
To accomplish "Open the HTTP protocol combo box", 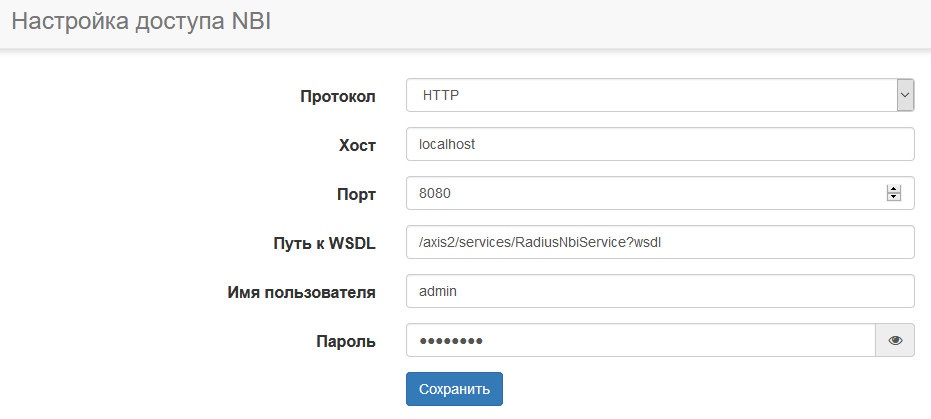I will (650, 96).
